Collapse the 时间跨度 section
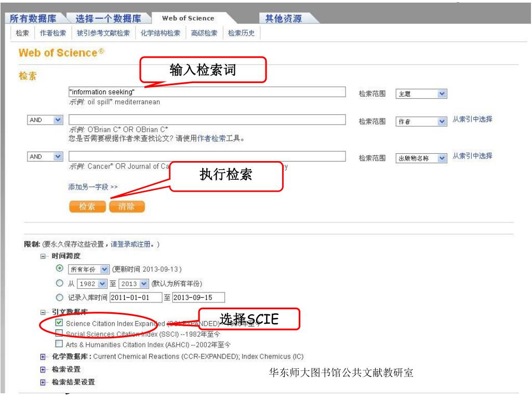The width and height of the screenshot is (532, 399). pyautogui.click(x=43, y=256)
